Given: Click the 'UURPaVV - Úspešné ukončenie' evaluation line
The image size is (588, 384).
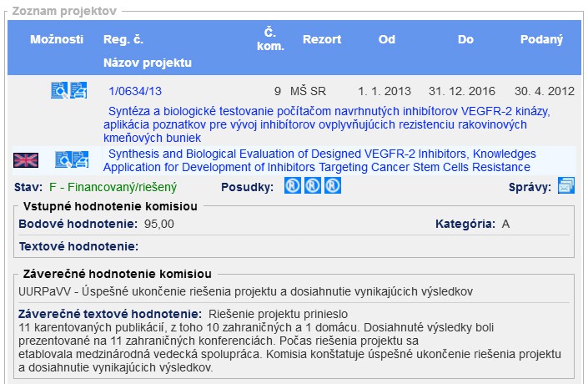Looking at the screenshot, I should pos(245,291).
